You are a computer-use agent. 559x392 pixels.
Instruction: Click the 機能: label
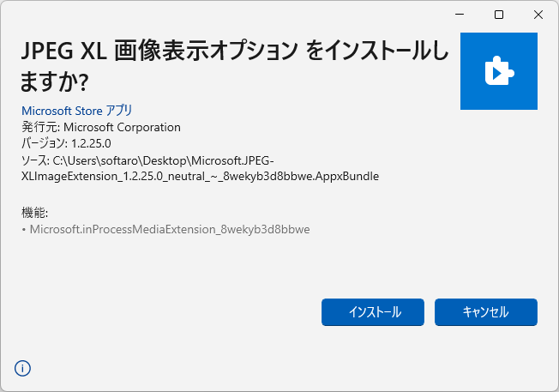pyautogui.click(x=34, y=213)
